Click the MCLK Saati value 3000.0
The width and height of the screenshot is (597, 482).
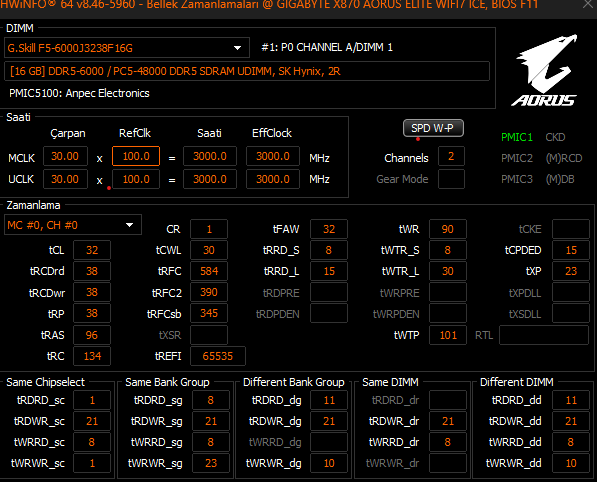(x=210, y=156)
